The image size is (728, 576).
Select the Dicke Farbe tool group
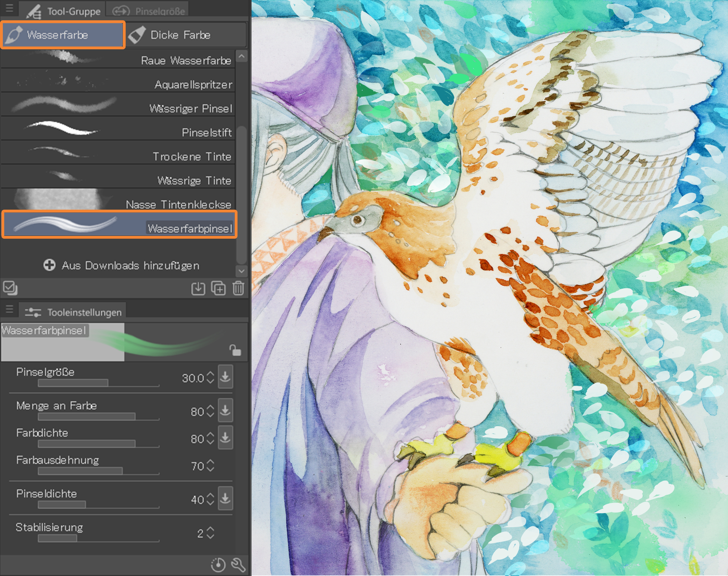186,35
